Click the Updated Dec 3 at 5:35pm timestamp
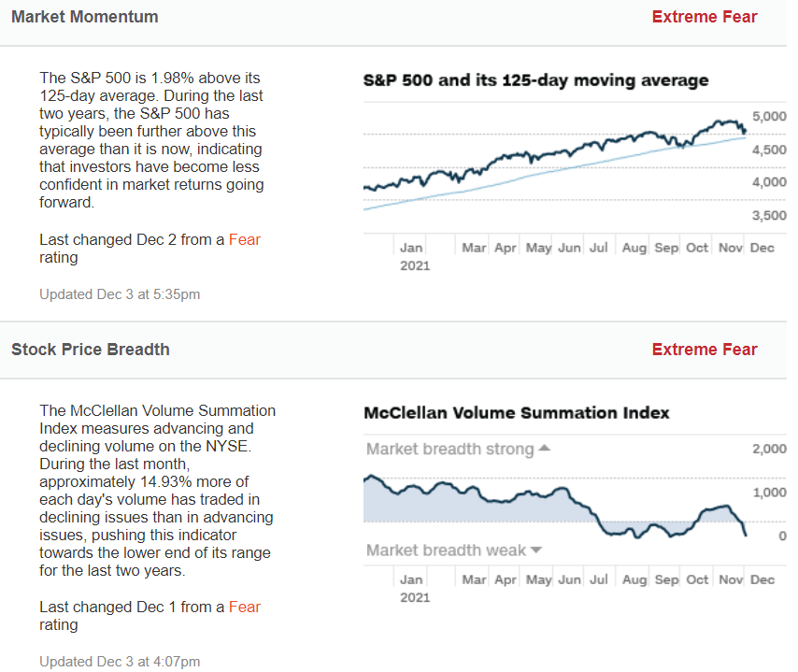 point(120,294)
